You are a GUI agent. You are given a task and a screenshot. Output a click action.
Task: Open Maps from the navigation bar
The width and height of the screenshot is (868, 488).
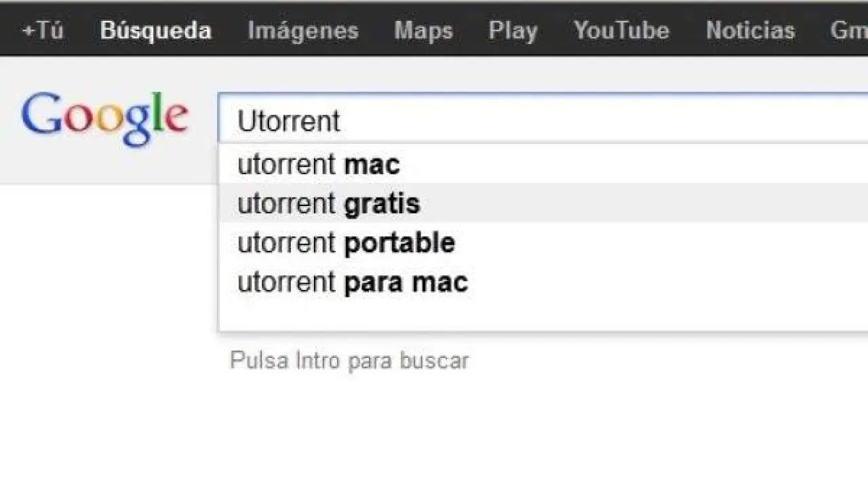(x=423, y=30)
